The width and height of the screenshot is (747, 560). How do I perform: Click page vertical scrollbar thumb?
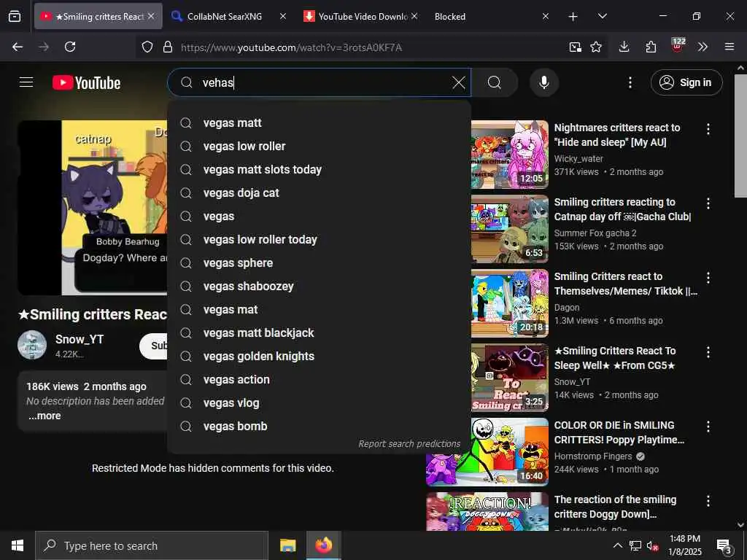coord(740,136)
